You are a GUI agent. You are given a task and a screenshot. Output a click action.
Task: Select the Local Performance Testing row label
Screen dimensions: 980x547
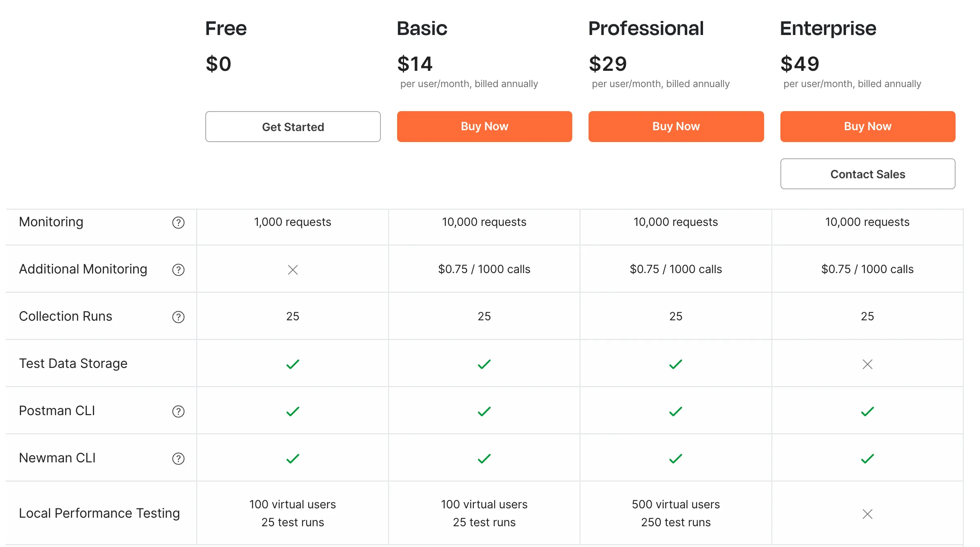[x=99, y=513]
